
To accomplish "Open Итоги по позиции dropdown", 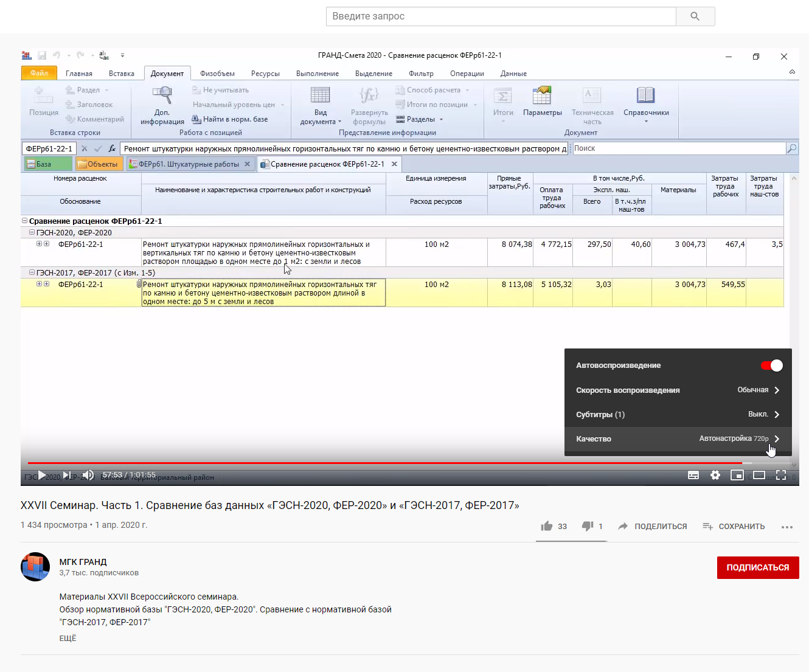I will (436, 105).
